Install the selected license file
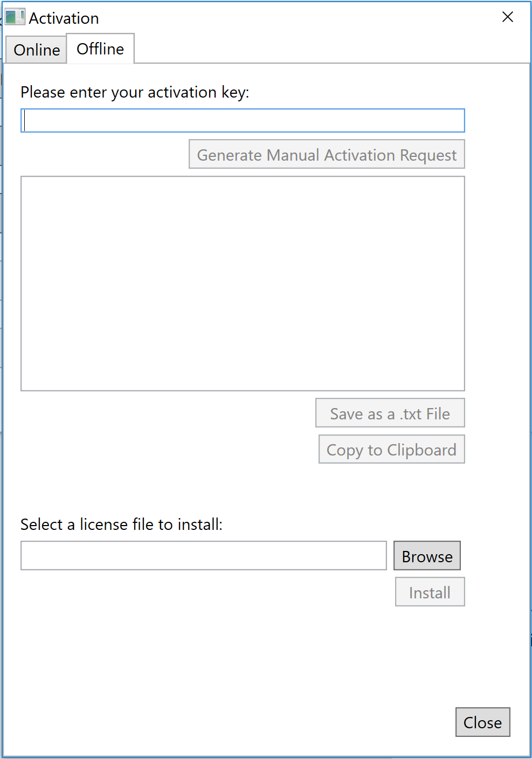 430,592
